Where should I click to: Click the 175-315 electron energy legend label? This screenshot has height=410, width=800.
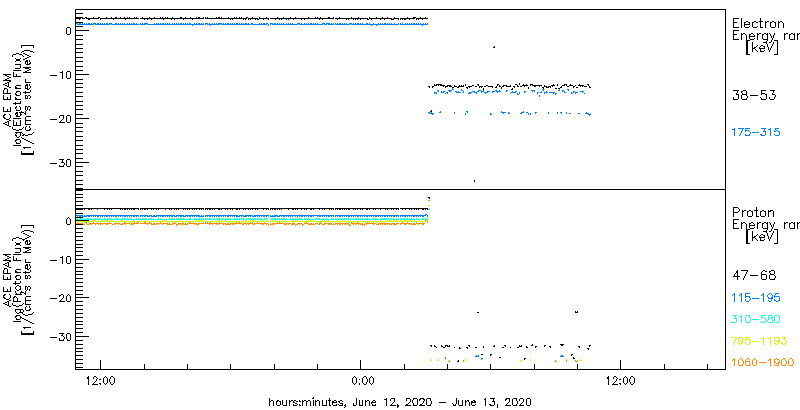coord(756,133)
